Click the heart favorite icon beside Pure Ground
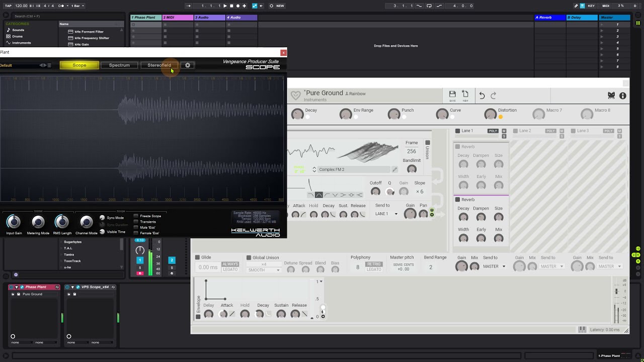Viewport: 644px width, 362px height. click(296, 95)
